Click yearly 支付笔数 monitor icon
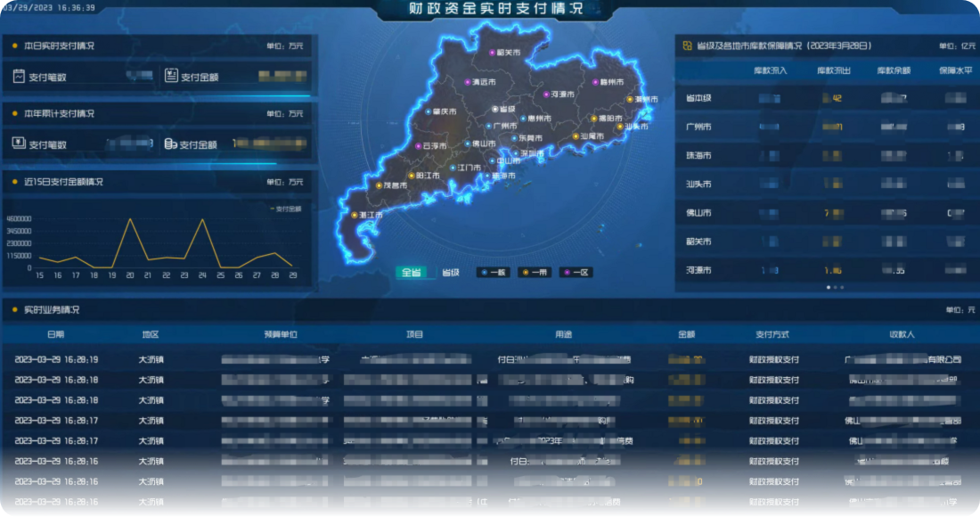 click(19, 144)
